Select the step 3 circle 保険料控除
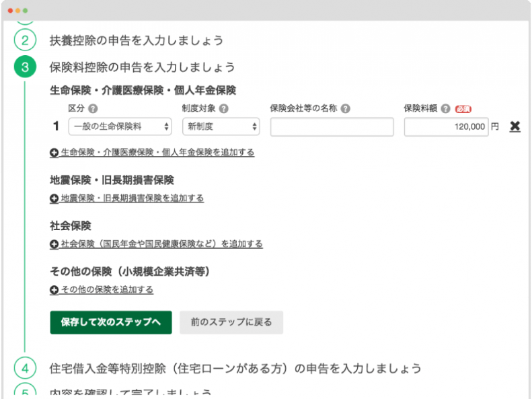The height and width of the screenshot is (399, 532). coord(25,67)
